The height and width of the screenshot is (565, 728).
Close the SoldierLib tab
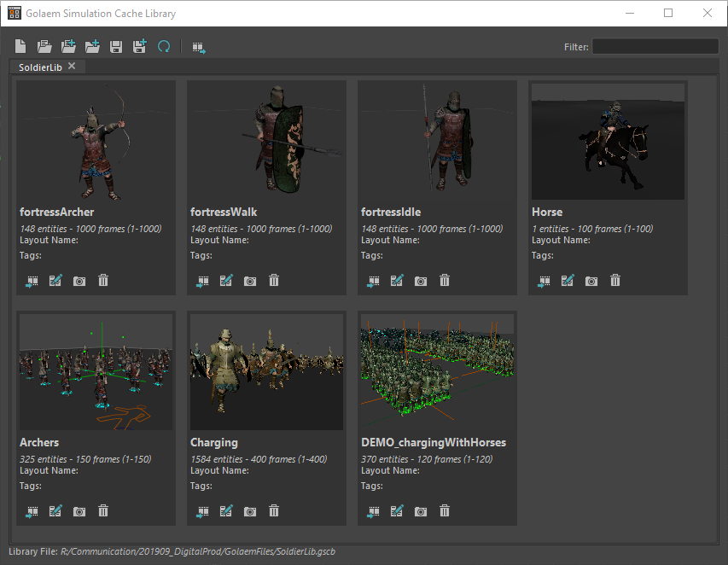(x=72, y=66)
